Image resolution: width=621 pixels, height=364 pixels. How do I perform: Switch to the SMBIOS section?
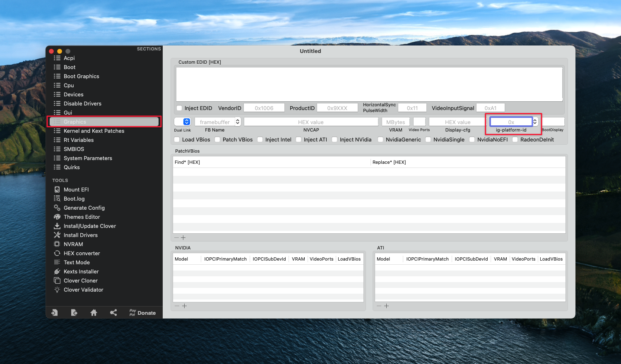coord(74,149)
